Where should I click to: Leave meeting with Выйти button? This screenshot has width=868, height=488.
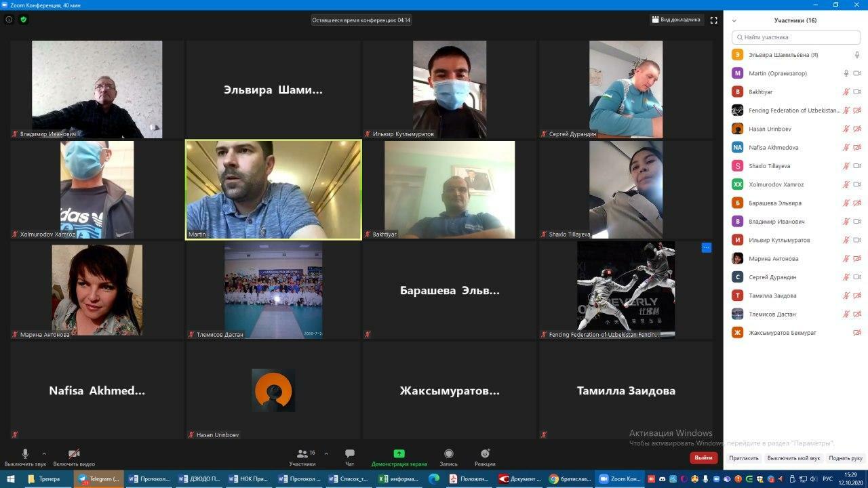(x=704, y=457)
